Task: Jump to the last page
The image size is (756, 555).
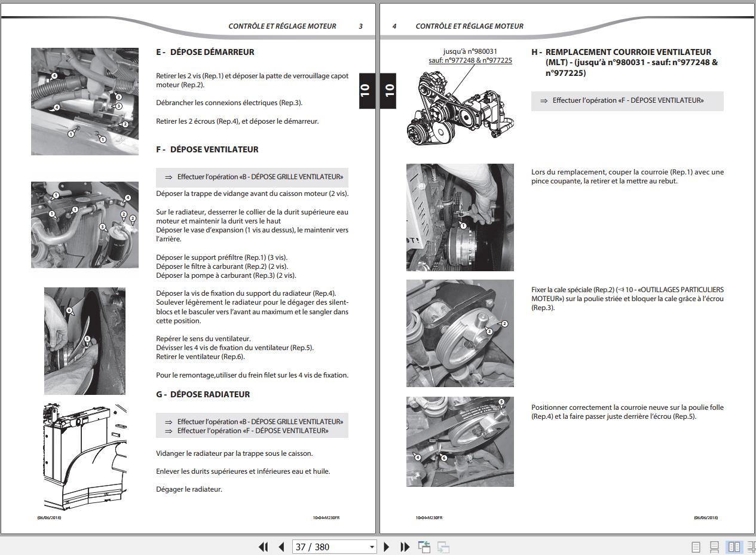Action: tap(405, 547)
